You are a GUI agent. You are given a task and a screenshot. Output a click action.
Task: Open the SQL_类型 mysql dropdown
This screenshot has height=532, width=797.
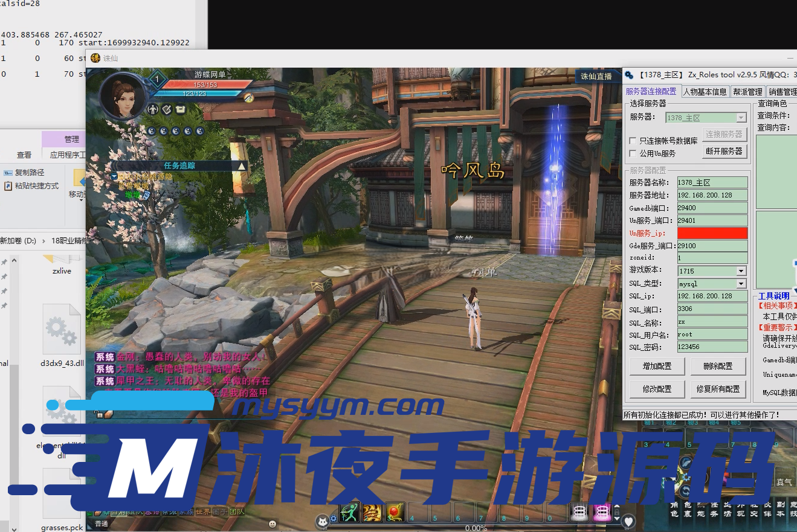pos(741,284)
